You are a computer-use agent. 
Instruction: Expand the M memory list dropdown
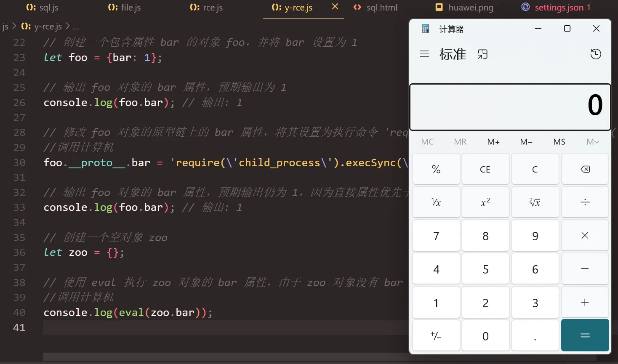(593, 142)
